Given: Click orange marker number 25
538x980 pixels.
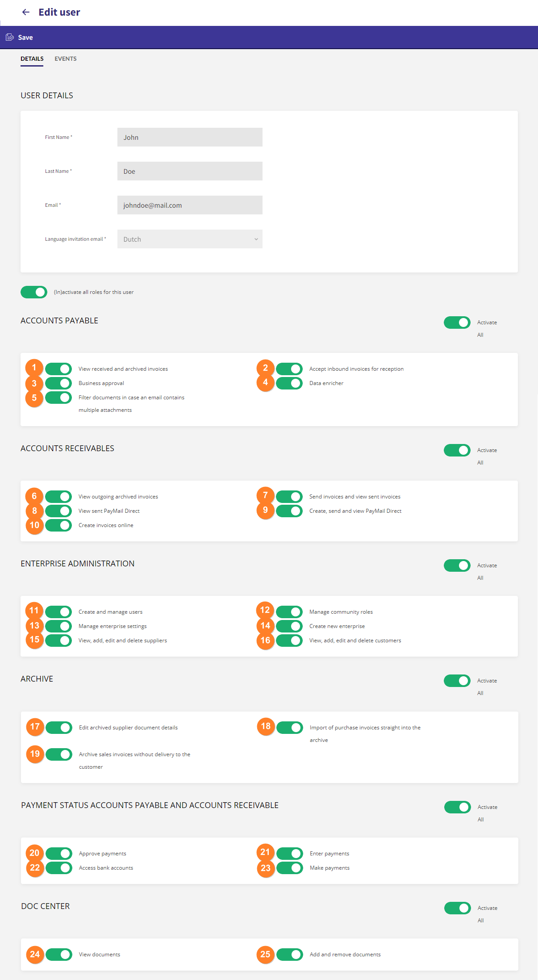Looking at the screenshot, I should pos(266,955).
